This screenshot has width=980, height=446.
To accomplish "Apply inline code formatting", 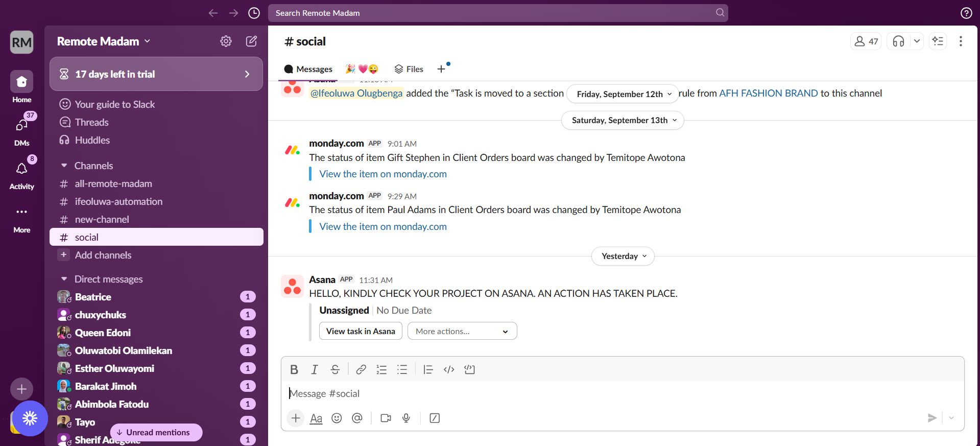I will pyautogui.click(x=449, y=369).
